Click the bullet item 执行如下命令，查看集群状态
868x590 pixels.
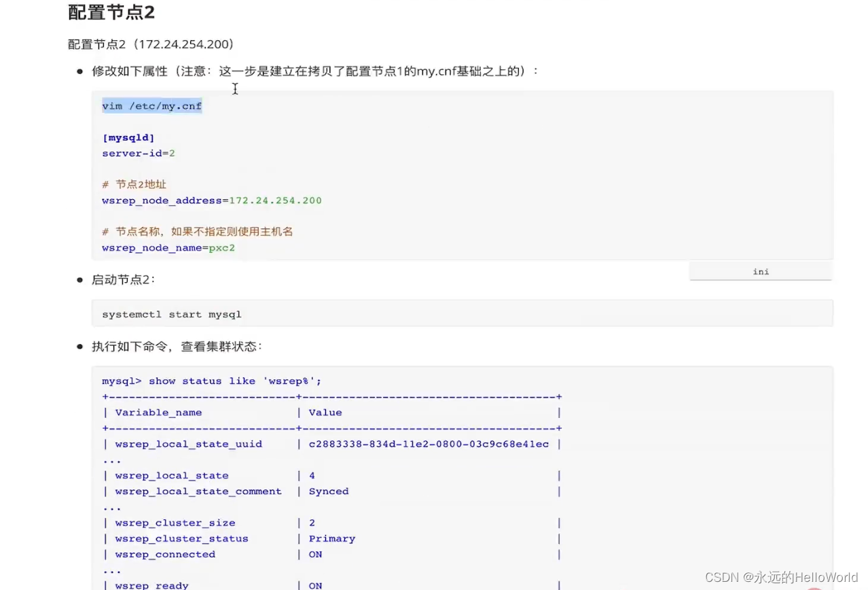click(177, 346)
